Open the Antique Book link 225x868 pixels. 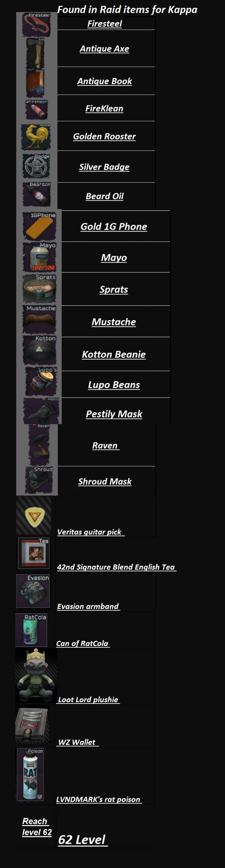[x=105, y=81]
